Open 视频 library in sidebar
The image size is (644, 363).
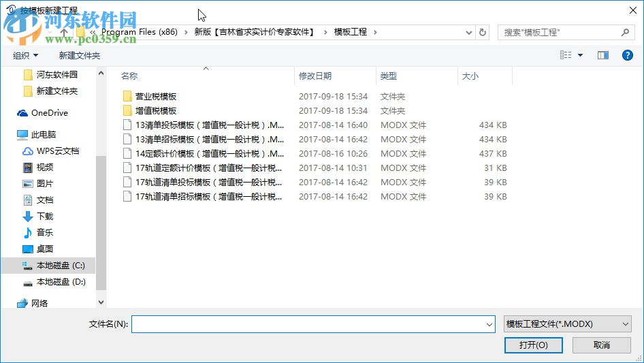(x=38, y=168)
